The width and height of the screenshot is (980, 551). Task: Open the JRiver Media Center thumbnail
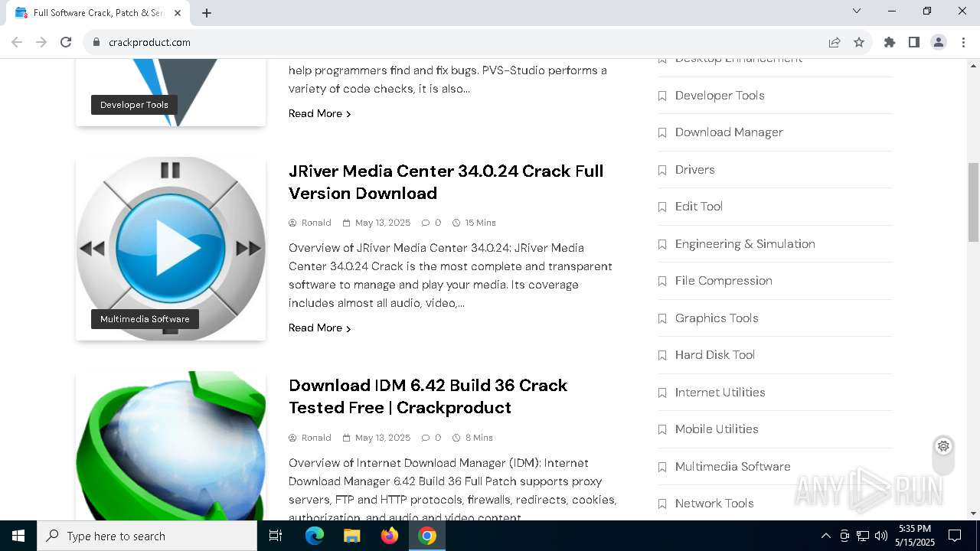171,249
